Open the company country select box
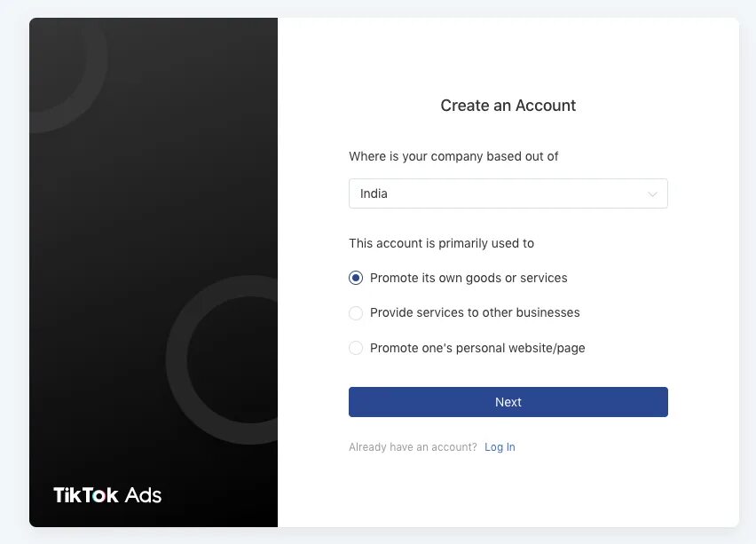This screenshot has width=756, height=544. coord(508,193)
